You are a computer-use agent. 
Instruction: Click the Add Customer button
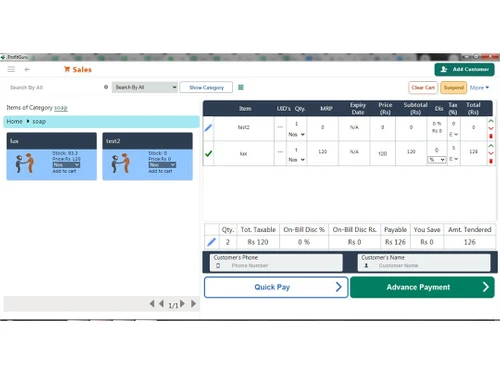pyautogui.click(x=464, y=69)
